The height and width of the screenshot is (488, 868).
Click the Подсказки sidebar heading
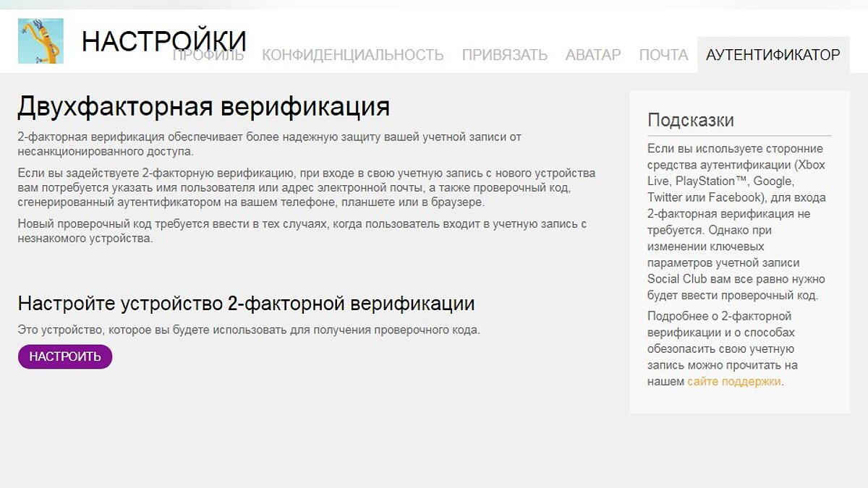click(x=690, y=120)
